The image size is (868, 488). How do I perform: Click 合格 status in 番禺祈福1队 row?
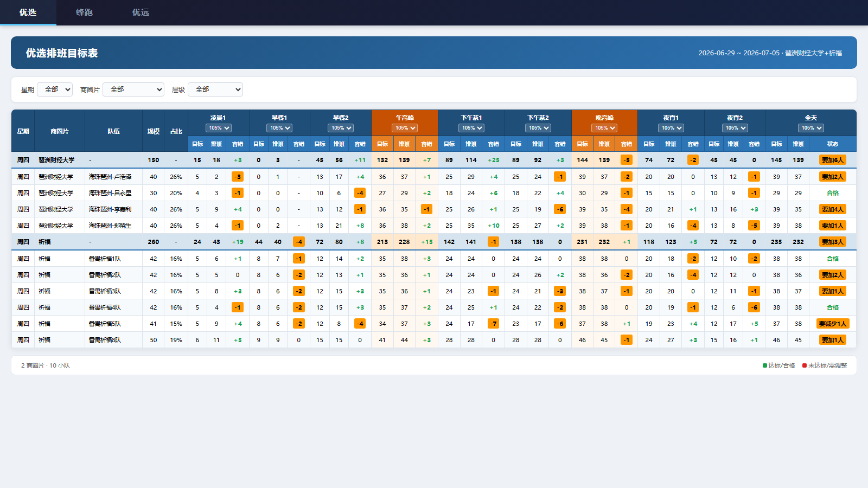tap(833, 259)
